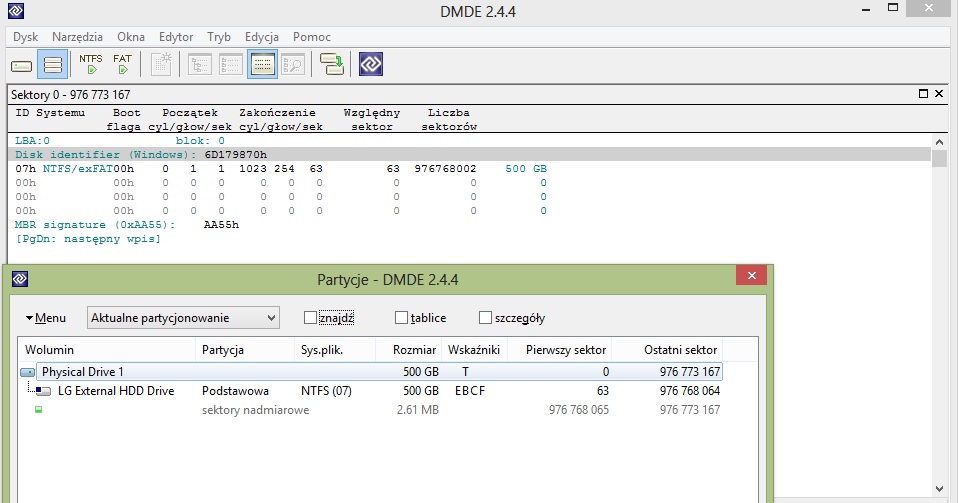Click the disk editor toolbar icon
The width and height of the screenshot is (958, 503).
(263, 64)
